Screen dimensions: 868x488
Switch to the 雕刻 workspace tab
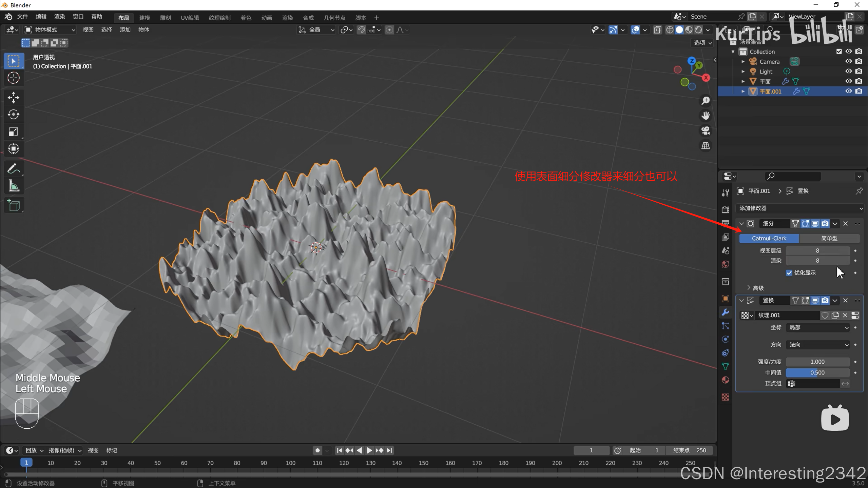(165, 18)
